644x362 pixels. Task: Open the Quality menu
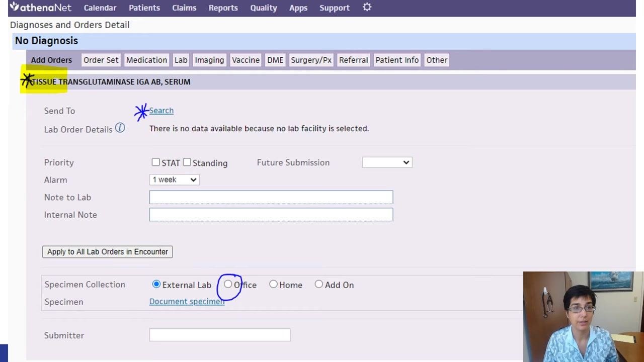point(264,8)
